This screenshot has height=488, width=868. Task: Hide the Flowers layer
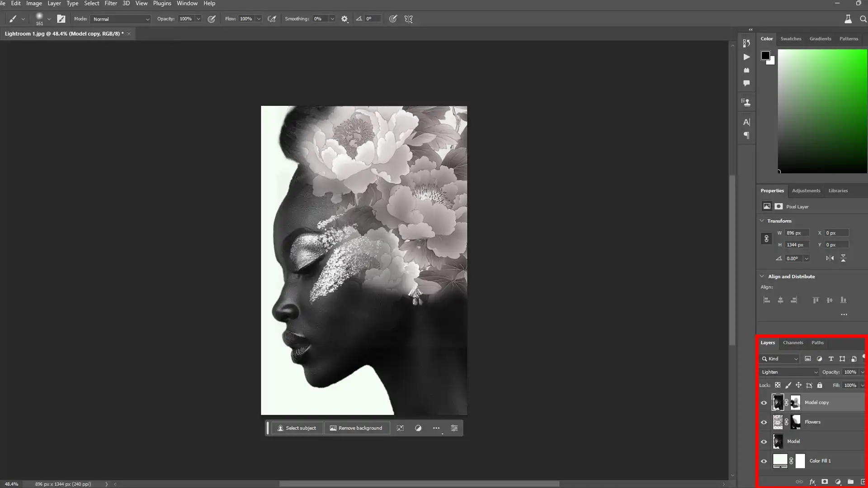coord(764,422)
